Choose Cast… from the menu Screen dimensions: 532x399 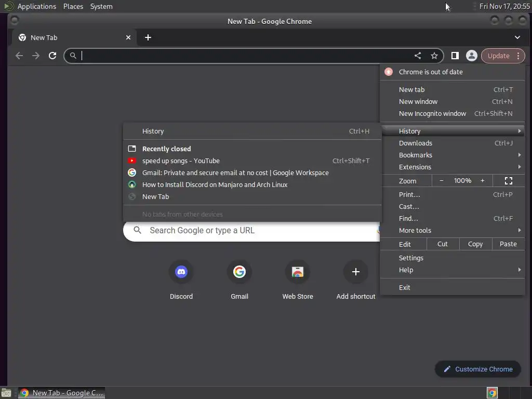tap(453, 206)
